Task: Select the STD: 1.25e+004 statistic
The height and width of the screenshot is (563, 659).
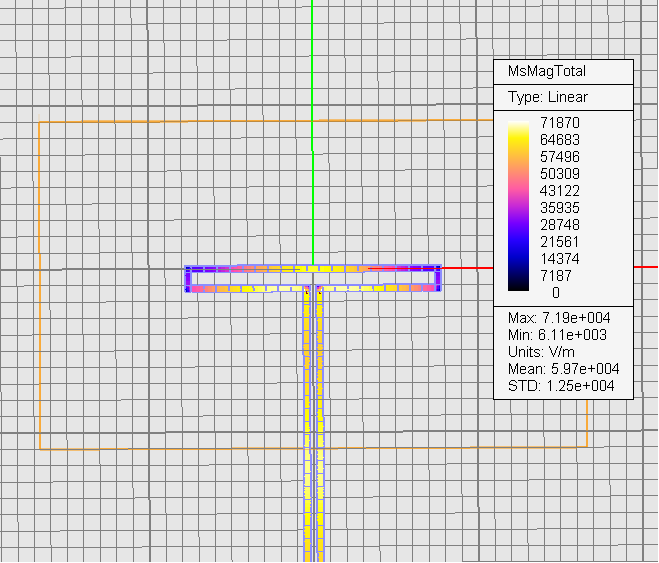Action: [x=560, y=386]
